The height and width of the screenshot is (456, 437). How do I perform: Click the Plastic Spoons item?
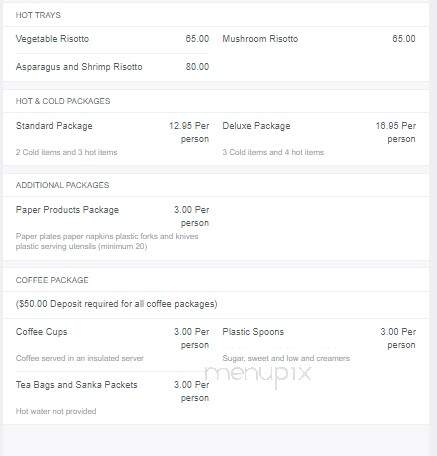coord(253,332)
